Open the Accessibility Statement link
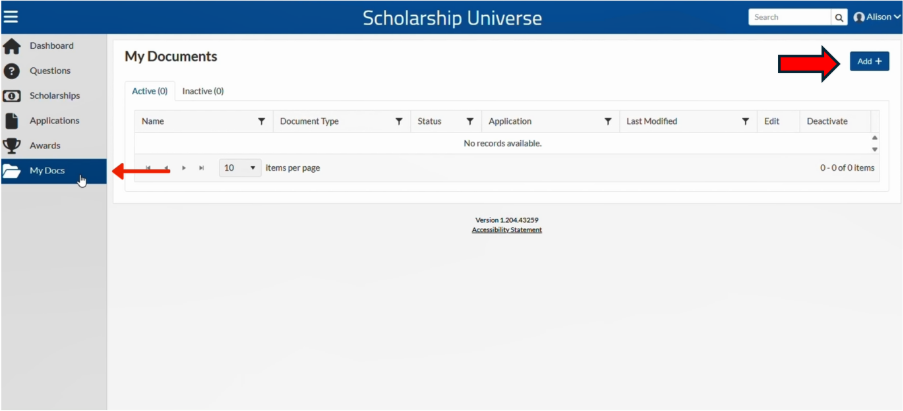The width and height of the screenshot is (903, 411). (507, 230)
